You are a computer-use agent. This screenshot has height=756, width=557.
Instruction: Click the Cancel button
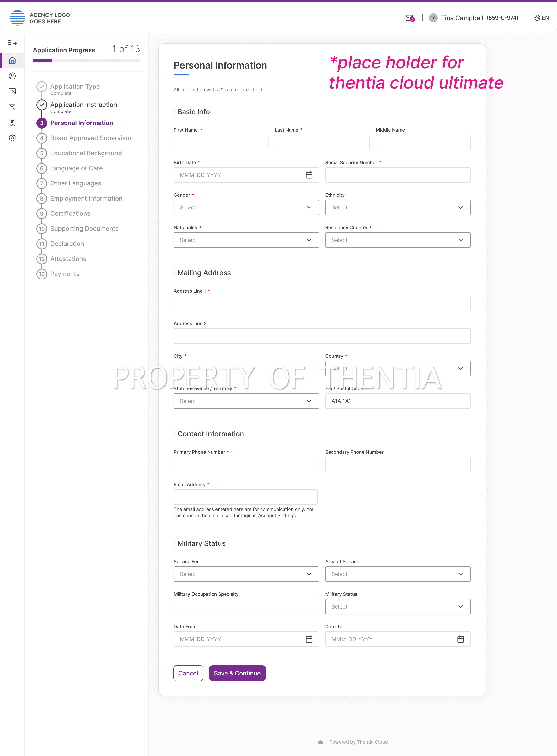tap(188, 673)
